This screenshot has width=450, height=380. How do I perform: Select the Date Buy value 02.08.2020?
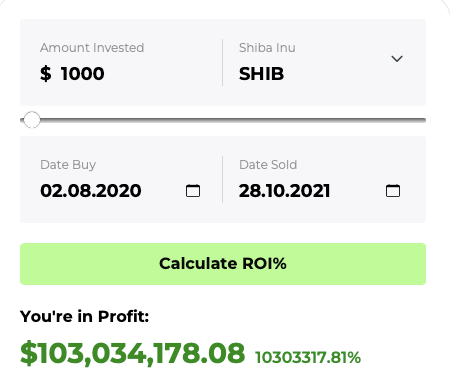(91, 191)
